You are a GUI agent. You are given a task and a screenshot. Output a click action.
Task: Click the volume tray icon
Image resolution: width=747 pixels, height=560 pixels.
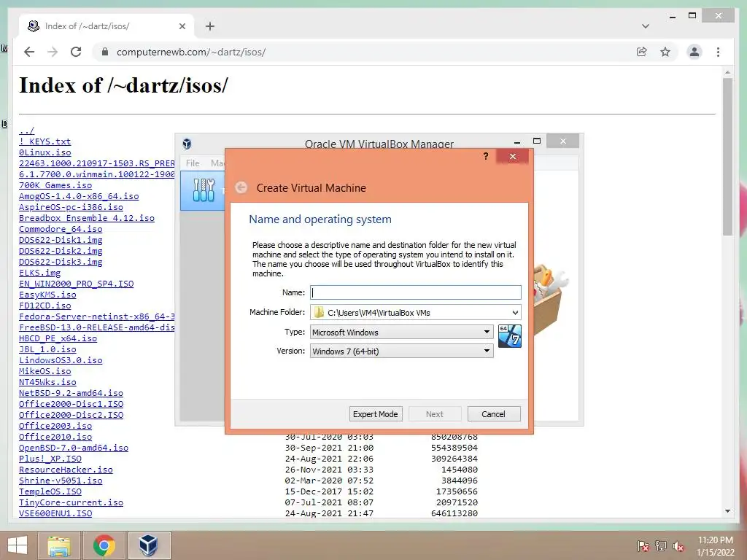(x=678, y=545)
